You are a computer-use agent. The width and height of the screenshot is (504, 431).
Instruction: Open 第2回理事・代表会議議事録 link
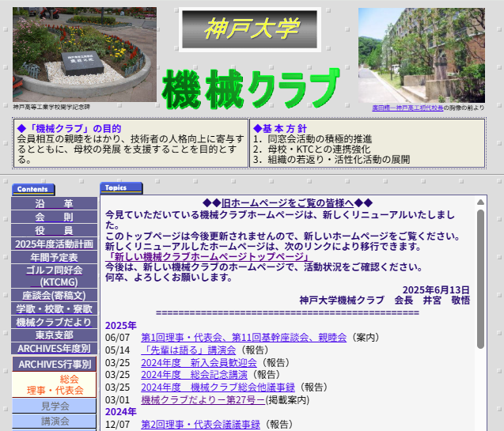pos(201,424)
